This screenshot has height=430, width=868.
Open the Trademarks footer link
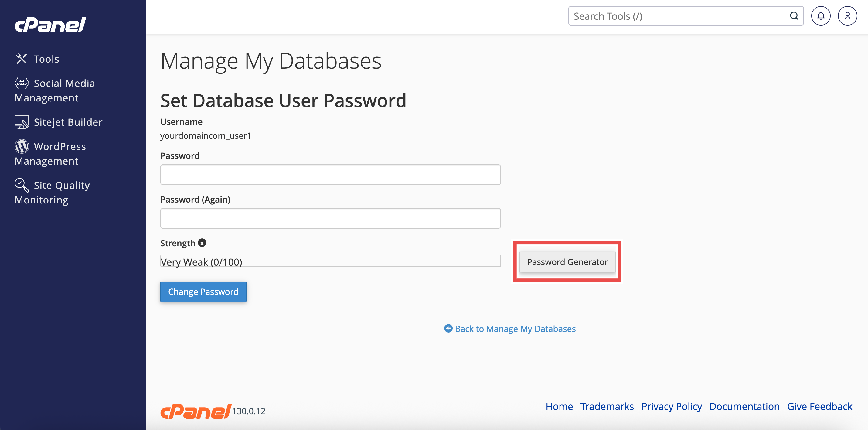607,406
